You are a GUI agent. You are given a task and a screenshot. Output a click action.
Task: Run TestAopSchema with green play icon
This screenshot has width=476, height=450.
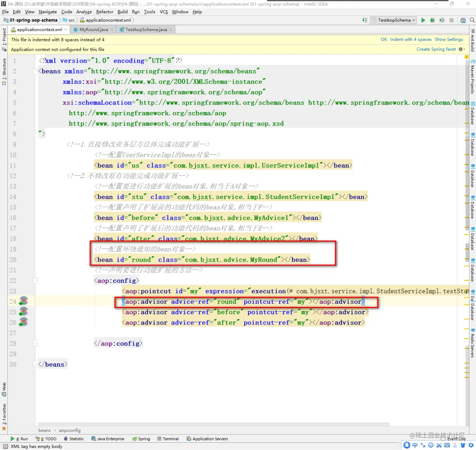423,20
